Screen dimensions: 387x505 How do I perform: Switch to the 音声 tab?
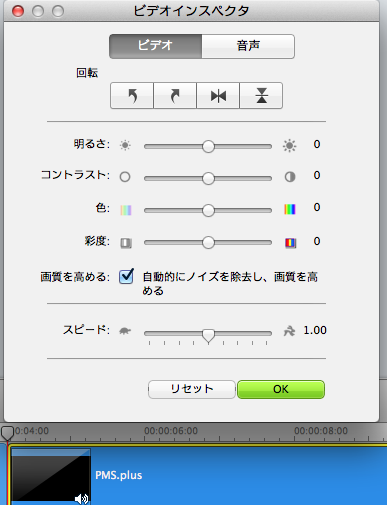coord(248,46)
